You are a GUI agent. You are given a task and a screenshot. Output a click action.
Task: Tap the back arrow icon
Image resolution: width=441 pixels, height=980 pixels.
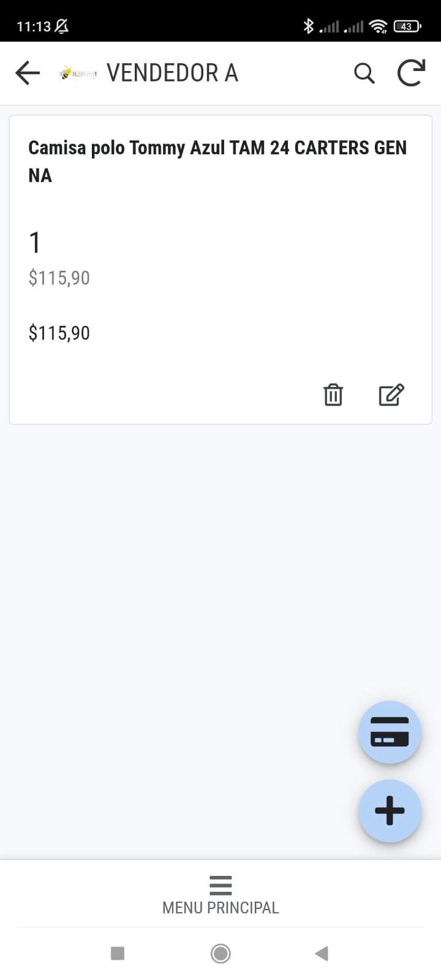pos(28,73)
